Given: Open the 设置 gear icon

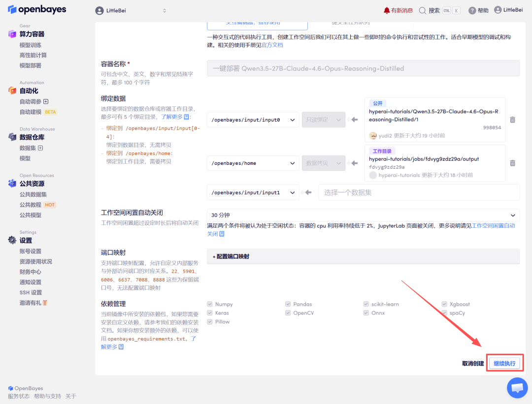Looking at the screenshot, I should click(x=12, y=240).
